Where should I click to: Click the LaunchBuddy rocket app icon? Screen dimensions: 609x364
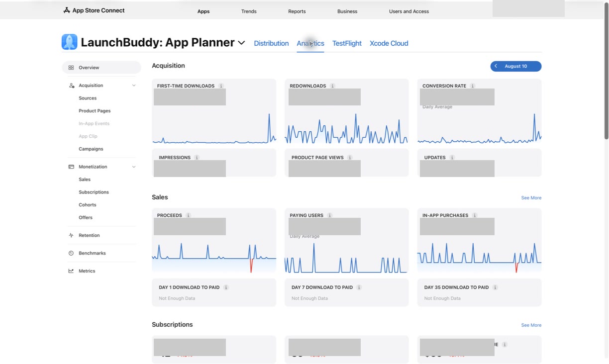click(69, 42)
